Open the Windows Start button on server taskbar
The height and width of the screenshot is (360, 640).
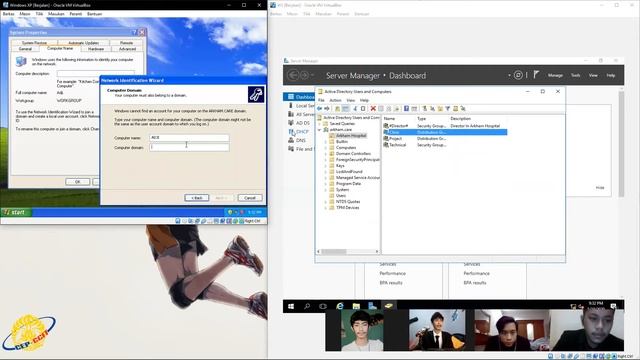click(x=291, y=306)
